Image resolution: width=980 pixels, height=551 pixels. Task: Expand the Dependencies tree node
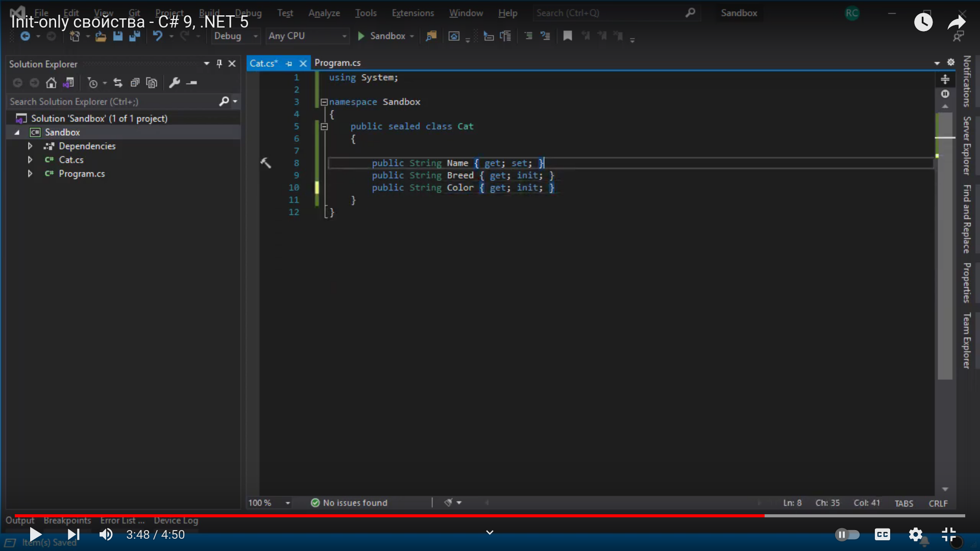pyautogui.click(x=30, y=146)
